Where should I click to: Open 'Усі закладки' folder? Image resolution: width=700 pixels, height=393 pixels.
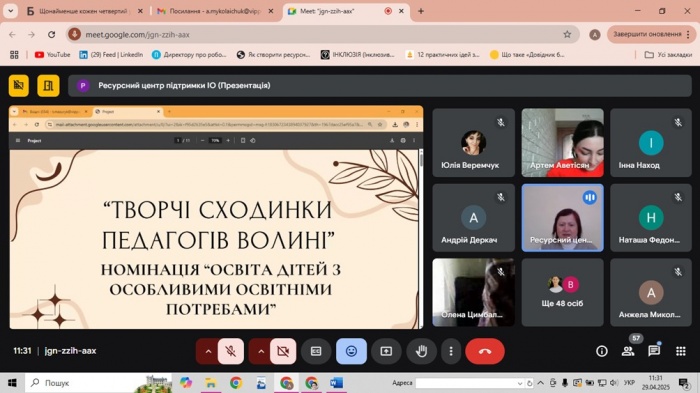668,54
